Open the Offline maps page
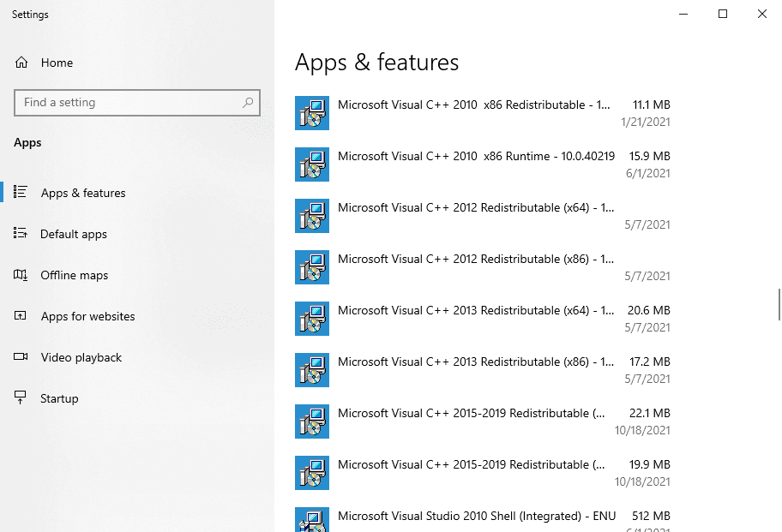Viewport: 782px width, 532px height. (x=75, y=276)
